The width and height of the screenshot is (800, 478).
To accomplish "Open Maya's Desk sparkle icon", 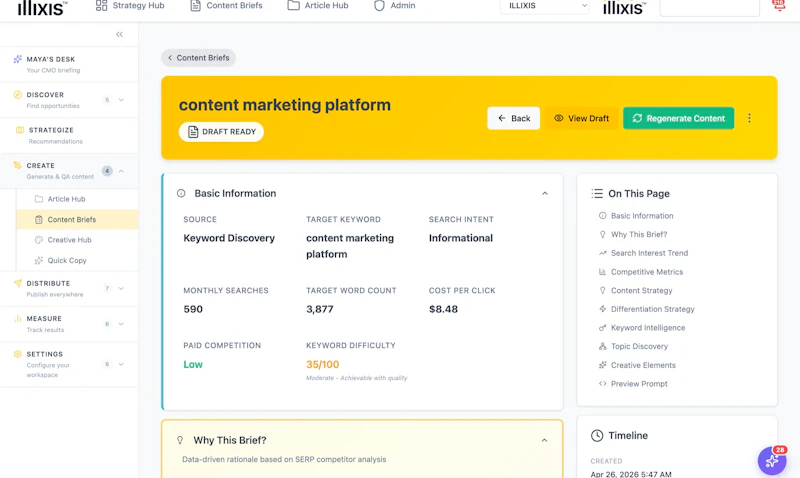I will [18, 59].
